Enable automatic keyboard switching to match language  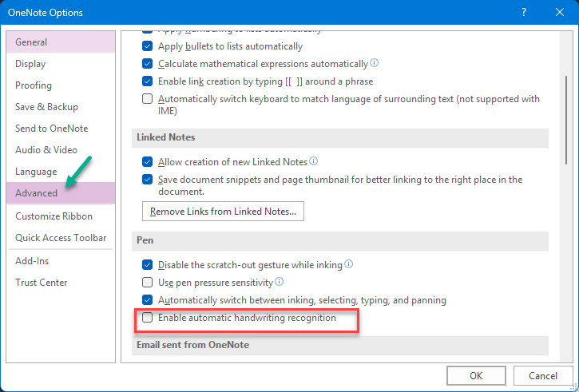147,99
